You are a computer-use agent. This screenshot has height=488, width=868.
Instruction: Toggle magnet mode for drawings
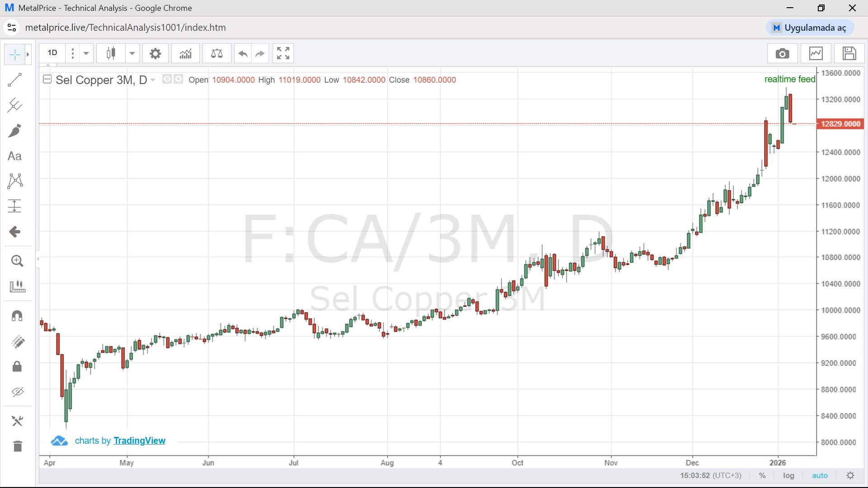[17, 316]
